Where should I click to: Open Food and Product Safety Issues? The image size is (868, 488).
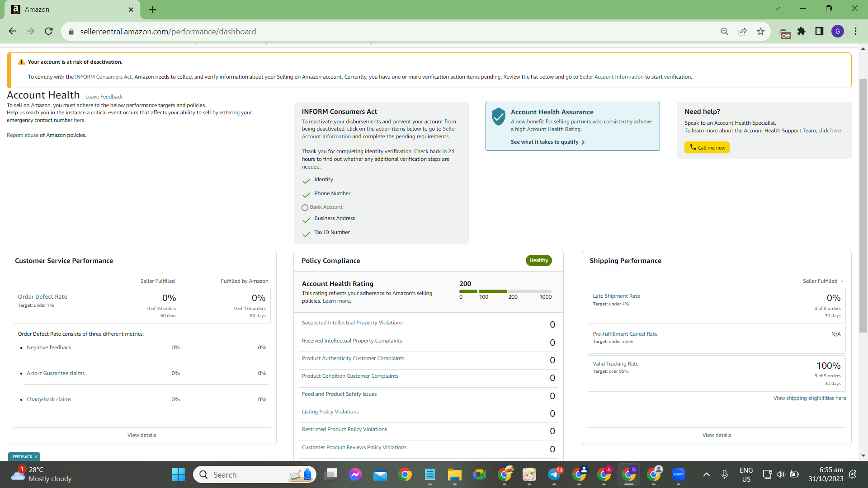pyautogui.click(x=339, y=394)
